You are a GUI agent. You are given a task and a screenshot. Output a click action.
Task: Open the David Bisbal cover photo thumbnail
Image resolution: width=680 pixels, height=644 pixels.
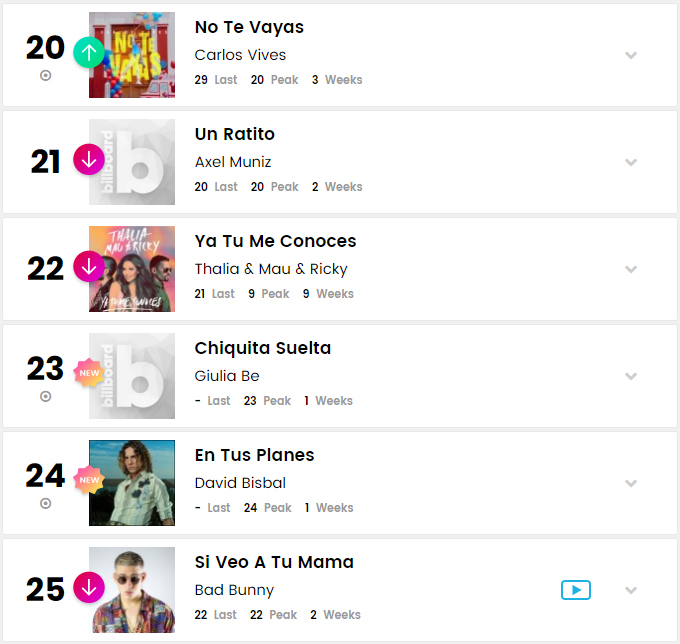pyautogui.click(x=132, y=483)
